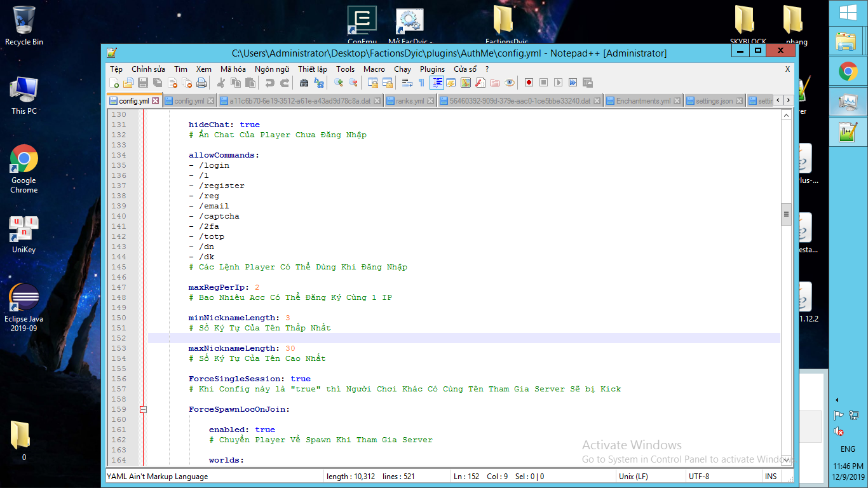This screenshot has height=488, width=868.
Task: Start macro recording with red dot icon
Action: [529, 83]
